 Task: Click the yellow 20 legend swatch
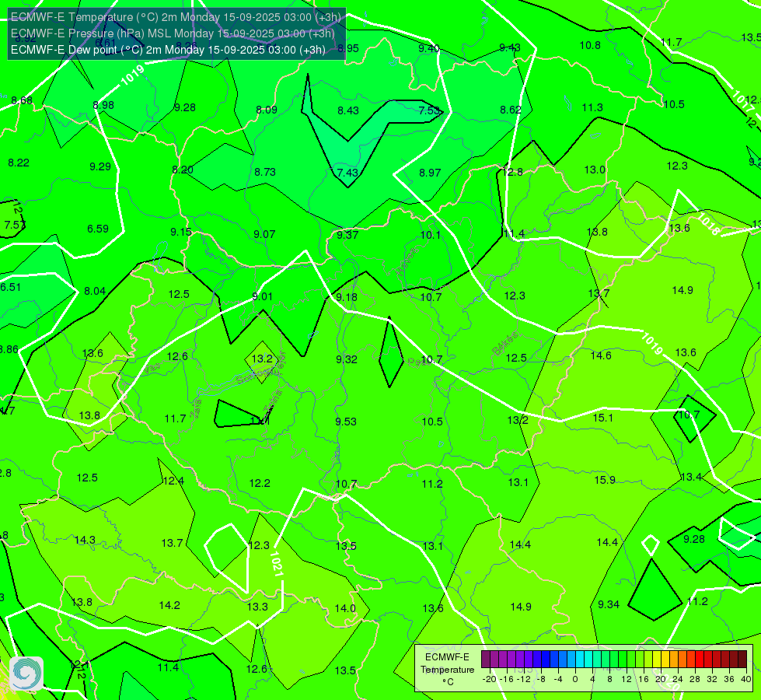click(x=657, y=660)
